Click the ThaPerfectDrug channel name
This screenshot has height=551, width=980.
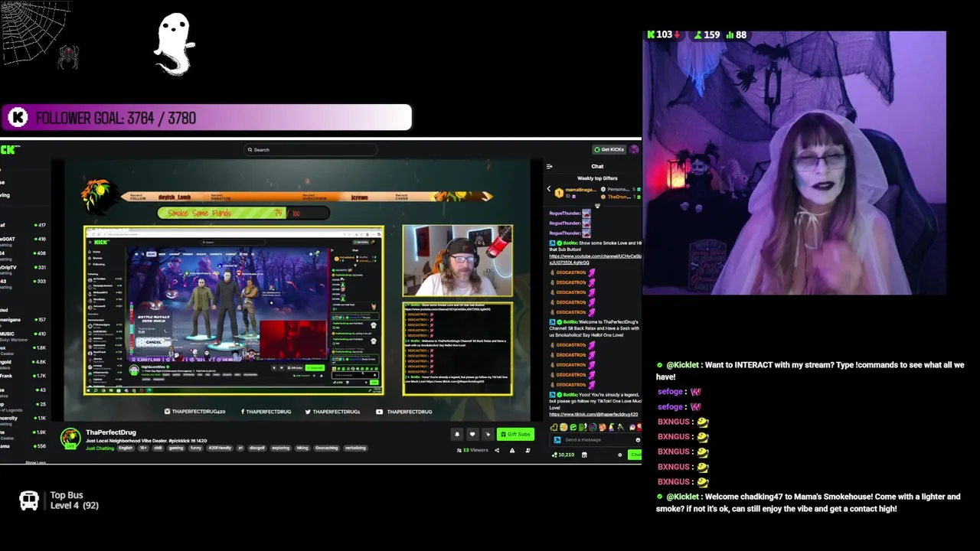point(111,432)
